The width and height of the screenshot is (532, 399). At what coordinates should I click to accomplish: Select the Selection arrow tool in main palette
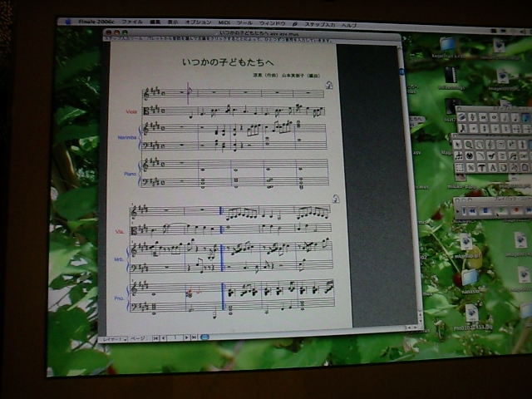point(458,145)
